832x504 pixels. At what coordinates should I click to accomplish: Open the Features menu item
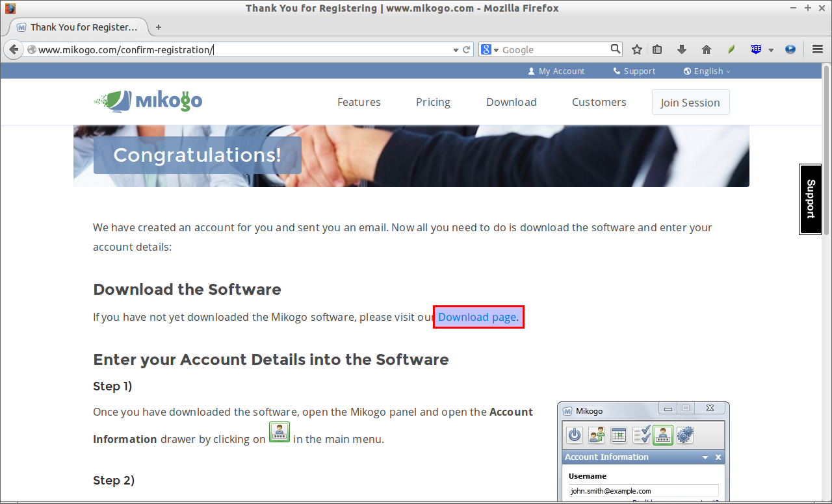point(359,102)
